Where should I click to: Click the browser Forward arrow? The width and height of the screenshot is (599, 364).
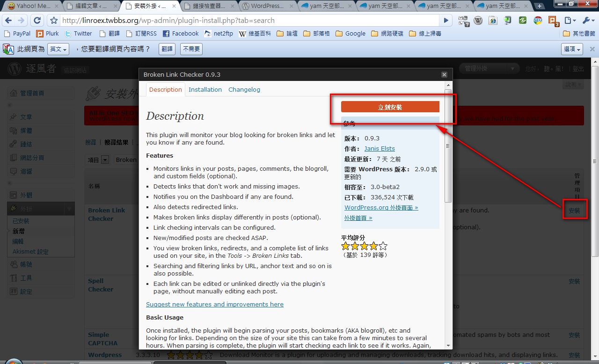[x=22, y=21]
